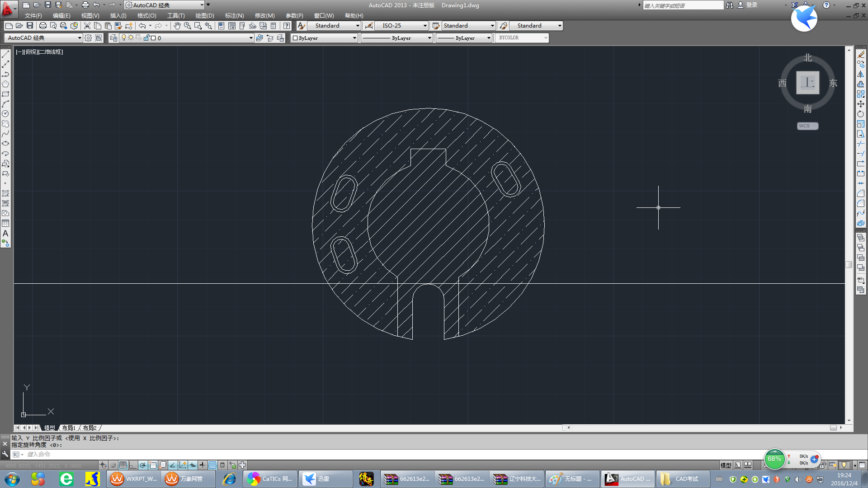Toggle ortho mode in status bar

[x=133, y=465]
